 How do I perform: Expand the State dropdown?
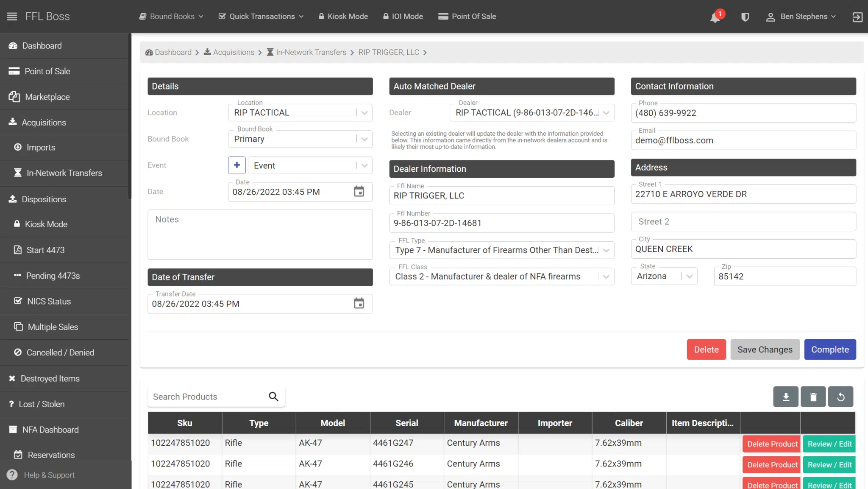pyautogui.click(x=689, y=277)
